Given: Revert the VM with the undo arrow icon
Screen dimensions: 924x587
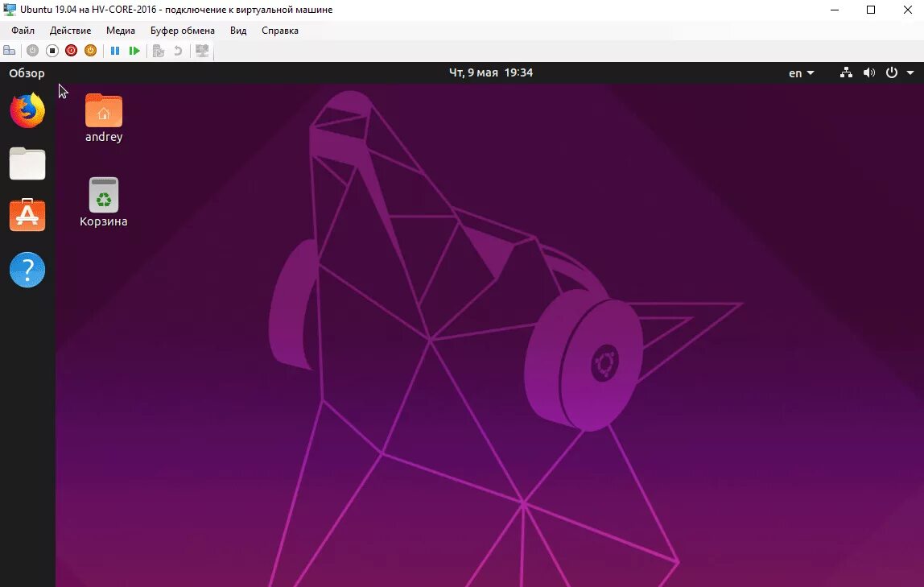Looking at the screenshot, I should tap(178, 51).
